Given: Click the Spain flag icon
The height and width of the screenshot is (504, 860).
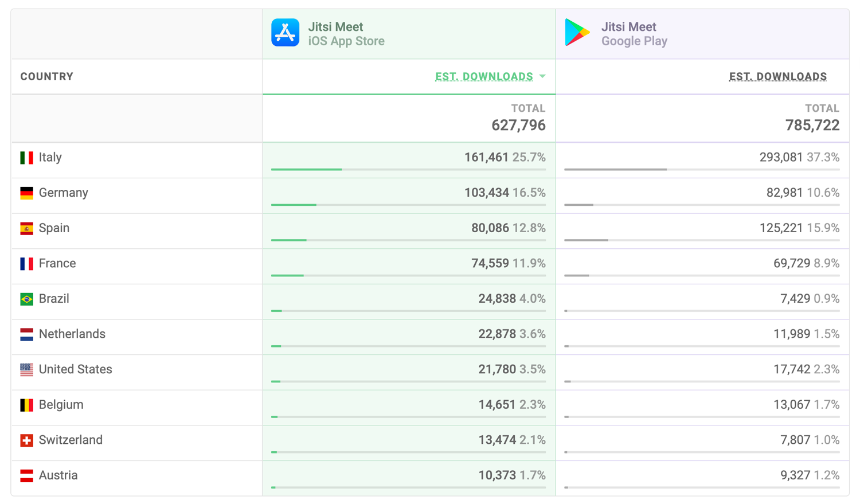Looking at the screenshot, I should click(x=26, y=229).
